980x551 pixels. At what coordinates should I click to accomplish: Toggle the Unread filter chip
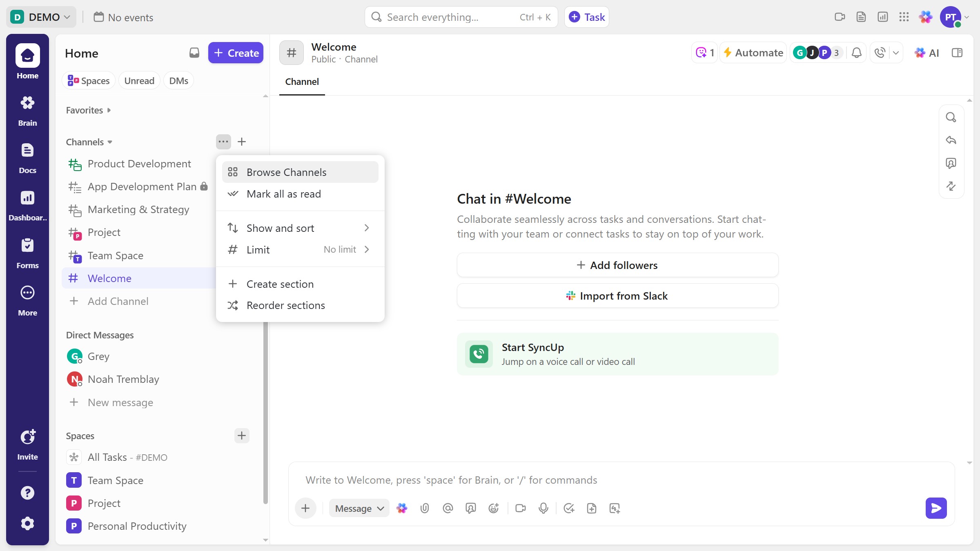[x=139, y=81]
